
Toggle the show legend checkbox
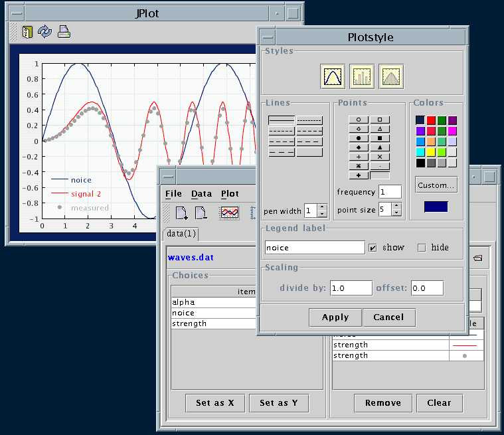pos(373,248)
